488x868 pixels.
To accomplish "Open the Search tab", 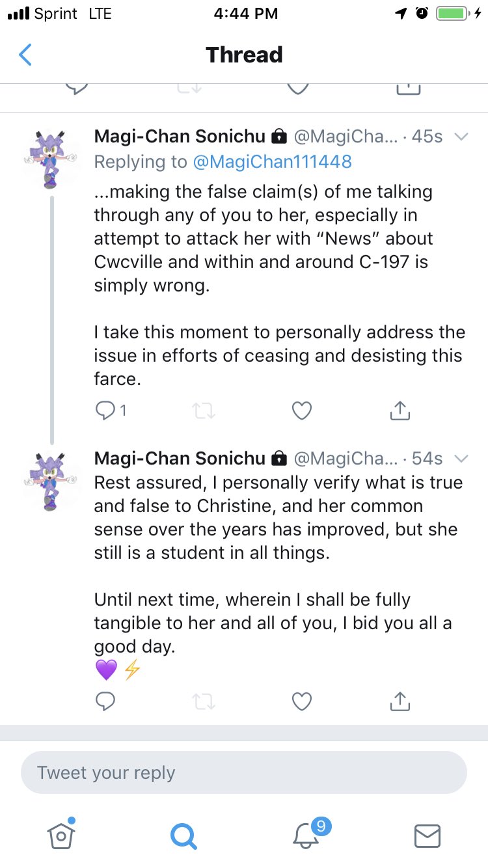I will 183,835.
